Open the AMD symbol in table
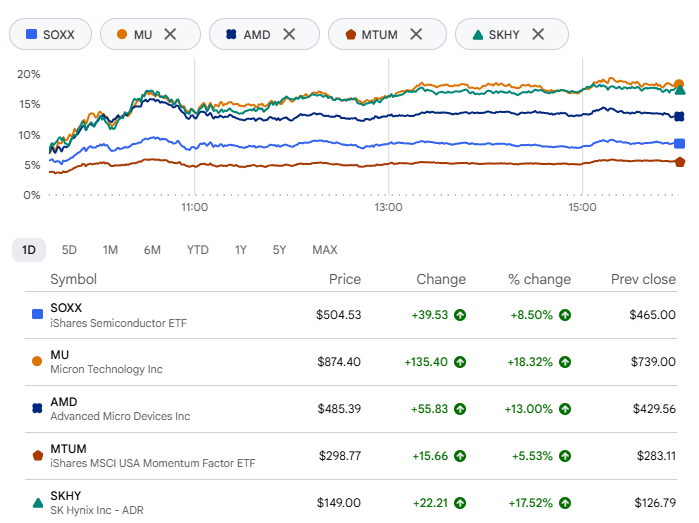Screen dimensions: 699x523 pyautogui.click(x=64, y=402)
